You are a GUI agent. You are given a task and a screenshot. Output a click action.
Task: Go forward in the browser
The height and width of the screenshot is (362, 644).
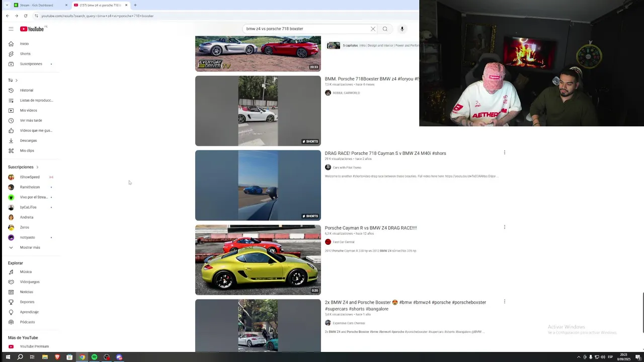point(16,16)
